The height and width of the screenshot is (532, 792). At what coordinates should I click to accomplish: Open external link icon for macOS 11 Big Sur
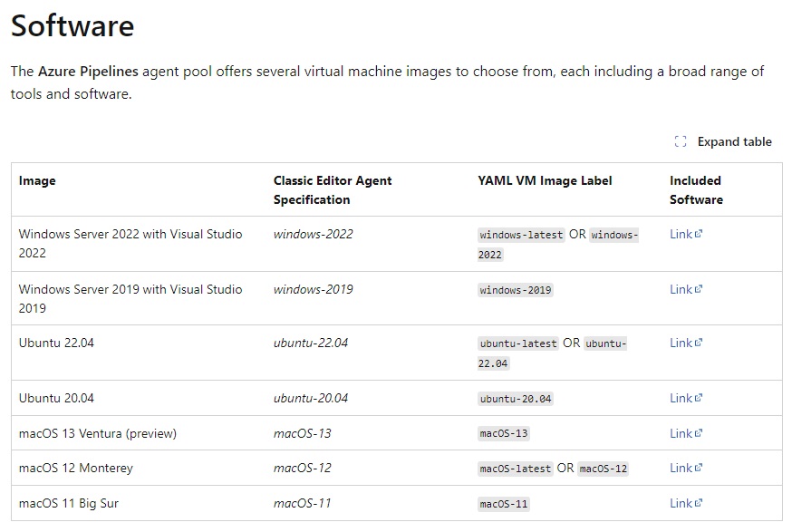click(699, 503)
